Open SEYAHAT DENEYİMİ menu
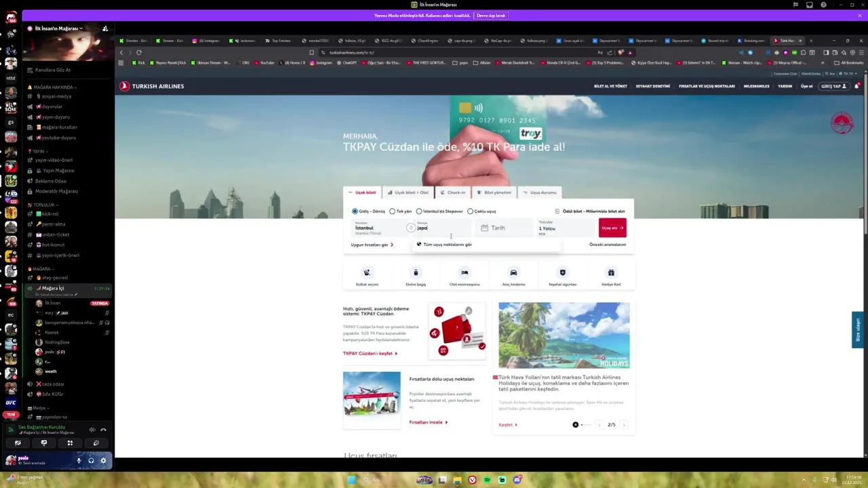 (652, 86)
